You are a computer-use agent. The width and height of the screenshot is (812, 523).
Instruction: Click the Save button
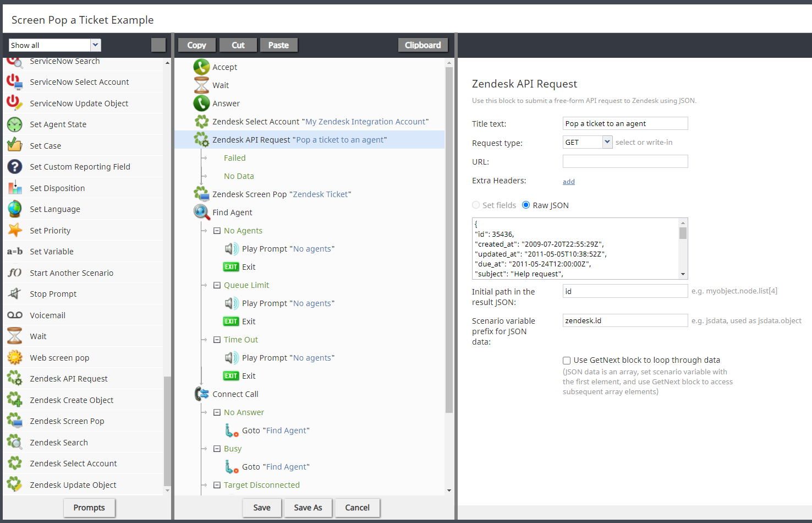(x=262, y=508)
